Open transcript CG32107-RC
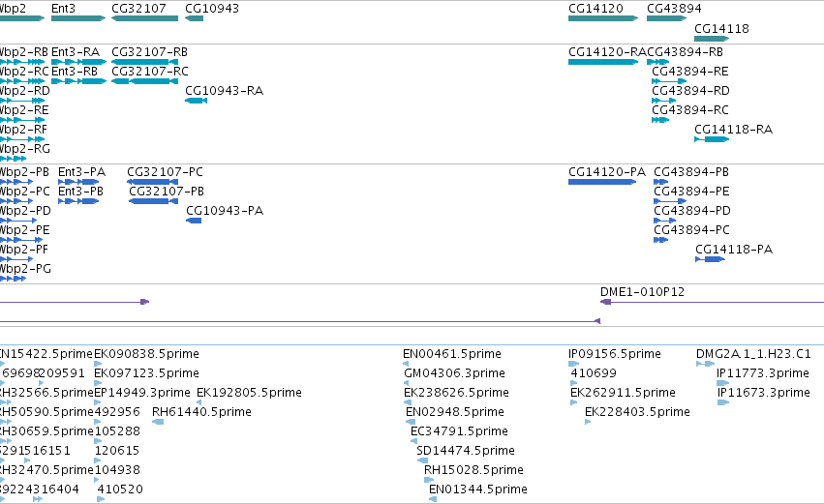The height and width of the screenshot is (504, 824). click(x=144, y=81)
